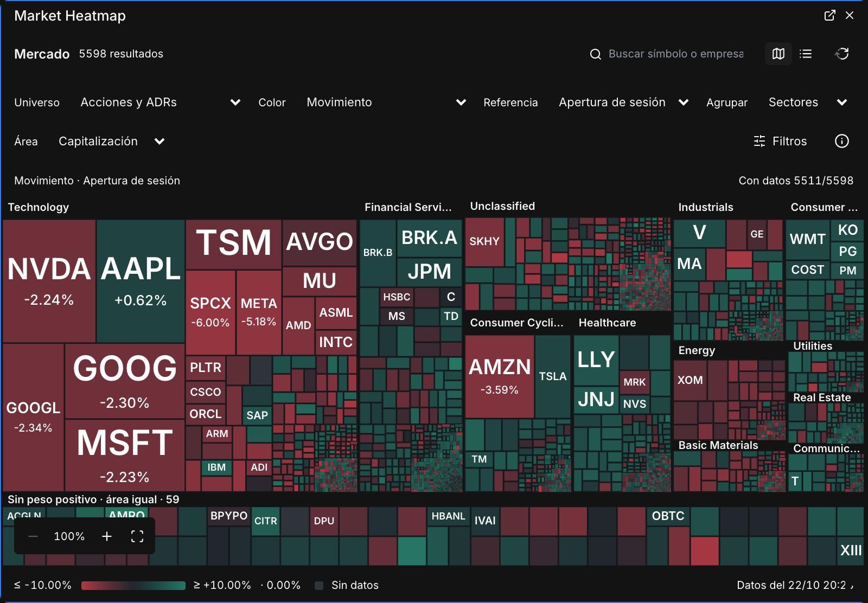The image size is (868, 603).
Task: Select the Energy sector header
Action: 697,350
